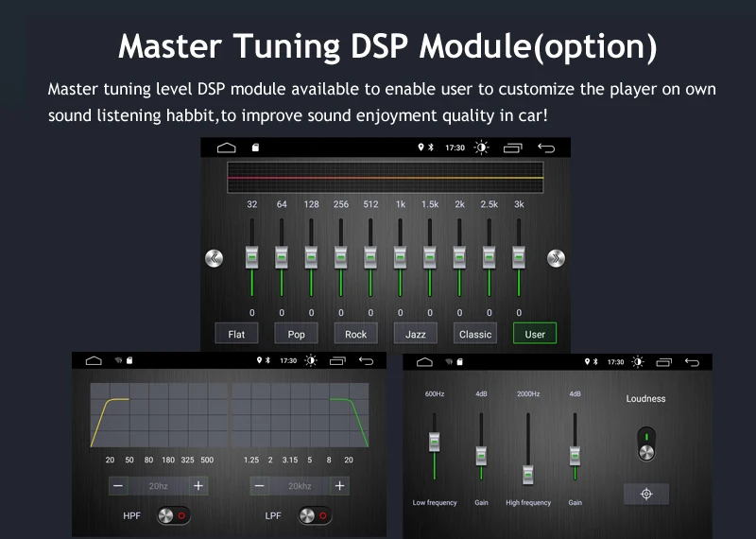Decrease HPF 20hz with minus button
The width and height of the screenshot is (756, 539).
coord(118,486)
